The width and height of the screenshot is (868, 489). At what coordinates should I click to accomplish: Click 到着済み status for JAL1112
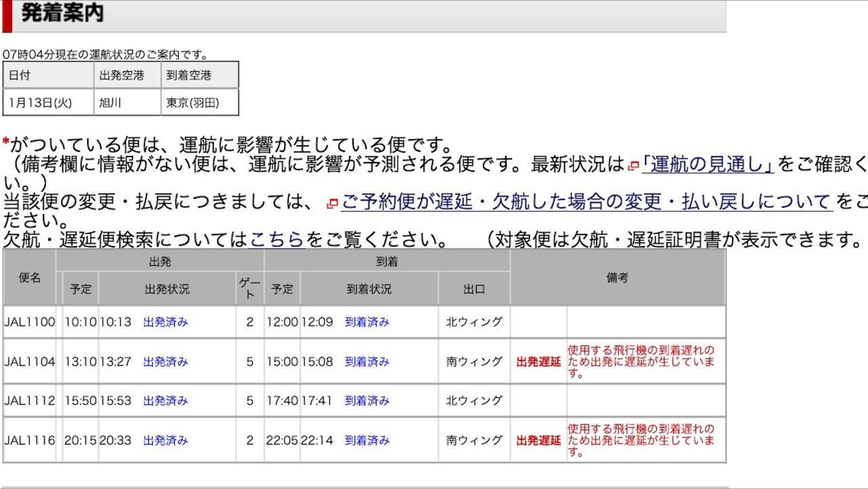[x=367, y=401]
